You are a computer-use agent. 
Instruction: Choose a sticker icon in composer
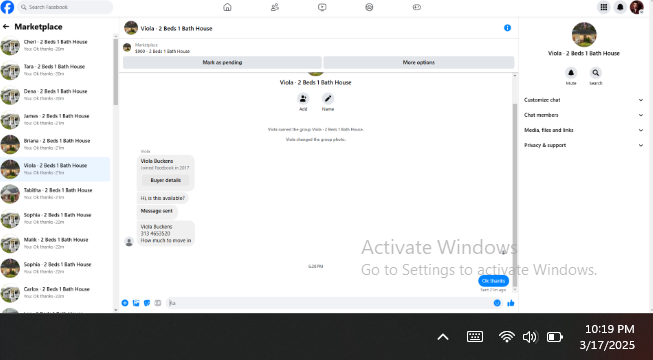(x=147, y=303)
